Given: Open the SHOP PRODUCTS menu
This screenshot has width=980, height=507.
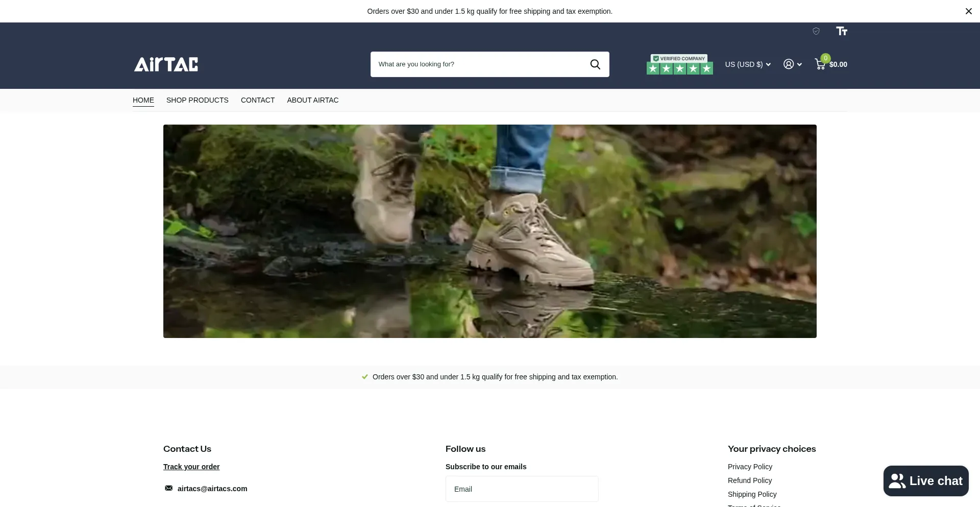Looking at the screenshot, I should click(x=198, y=100).
